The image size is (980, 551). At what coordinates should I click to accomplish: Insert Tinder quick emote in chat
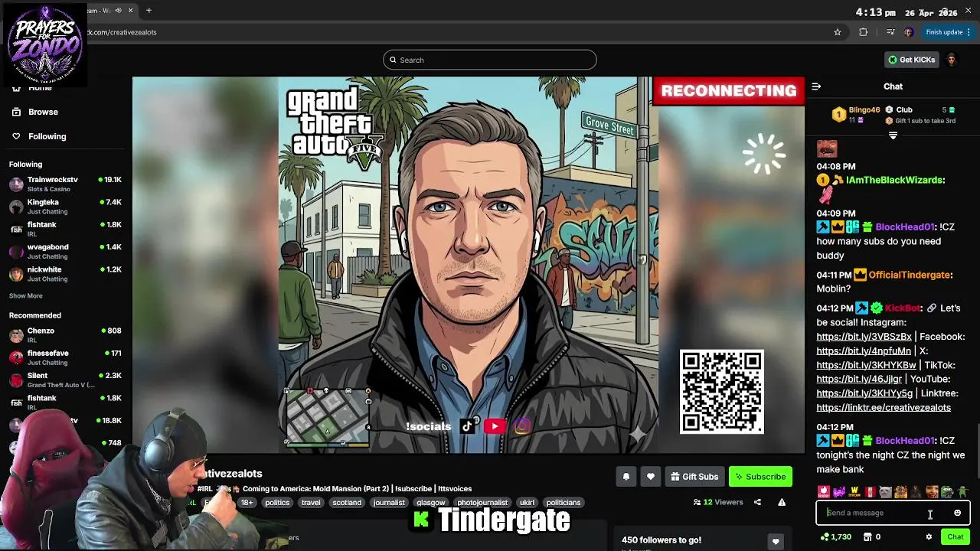pos(823,492)
